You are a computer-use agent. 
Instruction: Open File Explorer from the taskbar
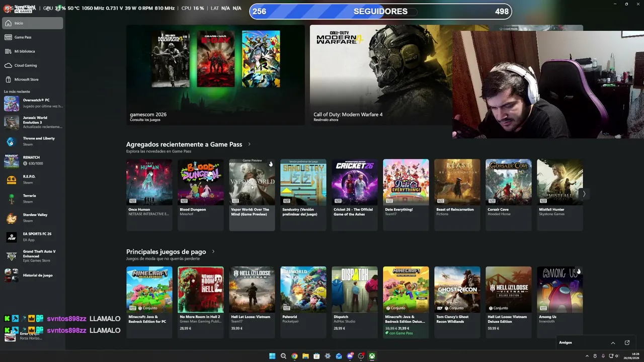305,356
